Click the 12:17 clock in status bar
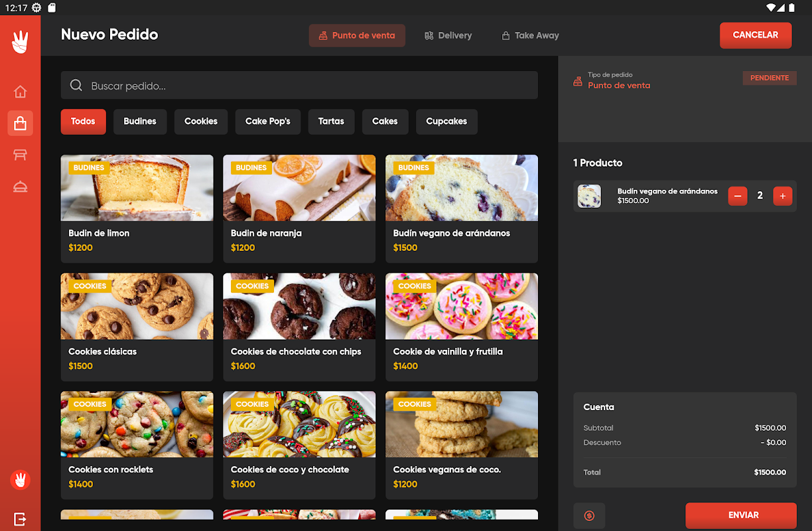The height and width of the screenshot is (531, 812). point(15,8)
